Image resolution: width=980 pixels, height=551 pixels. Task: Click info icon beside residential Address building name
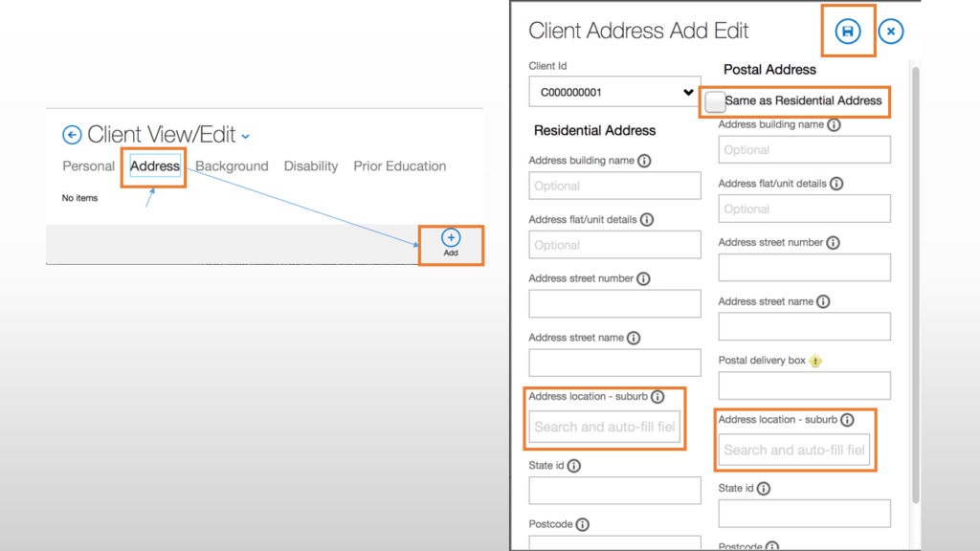point(644,161)
